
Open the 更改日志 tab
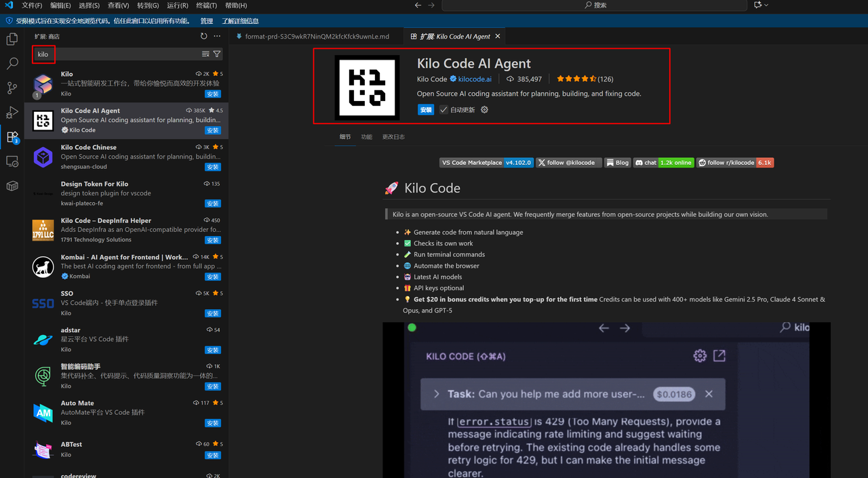click(392, 136)
